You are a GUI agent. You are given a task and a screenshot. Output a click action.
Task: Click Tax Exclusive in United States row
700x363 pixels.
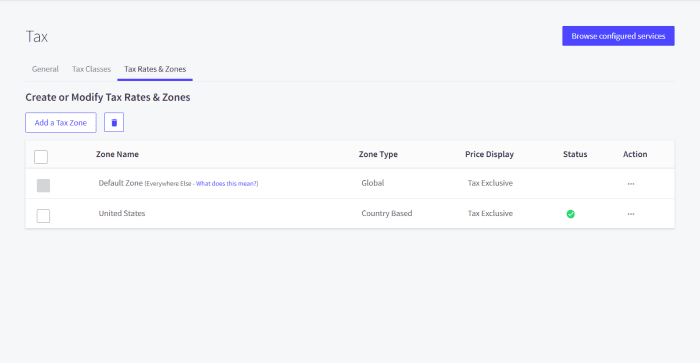[490, 213]
